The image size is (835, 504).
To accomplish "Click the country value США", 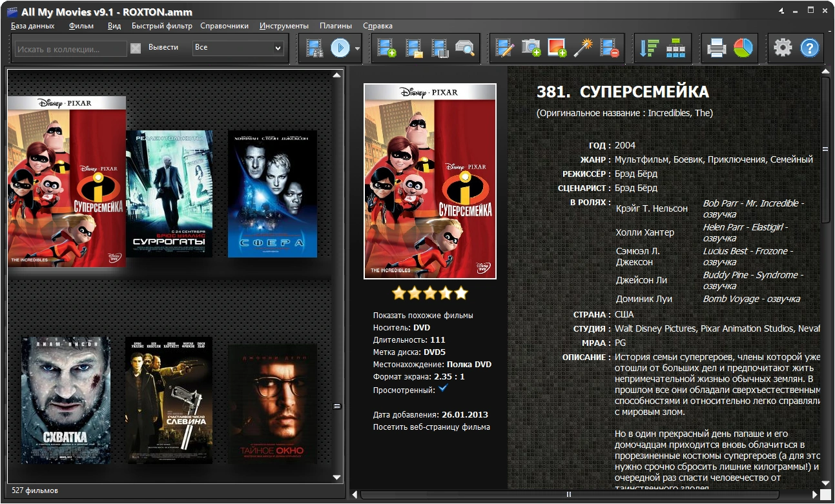I will pos(624,314).
